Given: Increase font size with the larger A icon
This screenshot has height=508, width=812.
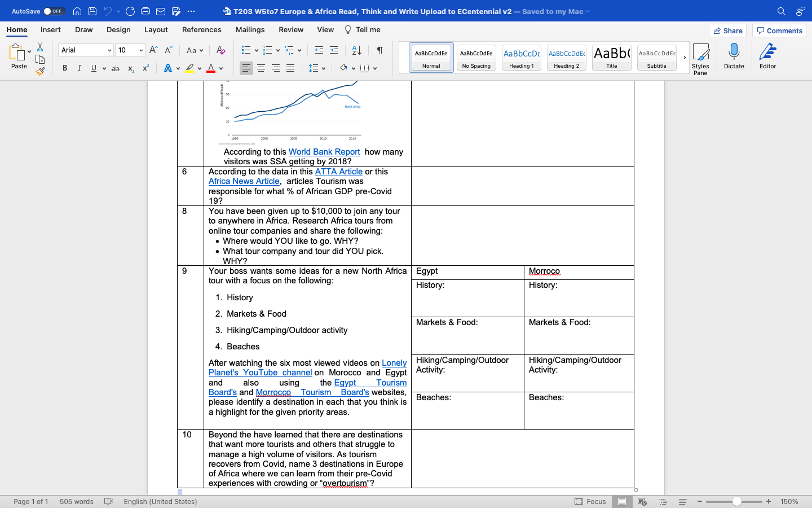Looking at the screenshot, I should (153, 50).
